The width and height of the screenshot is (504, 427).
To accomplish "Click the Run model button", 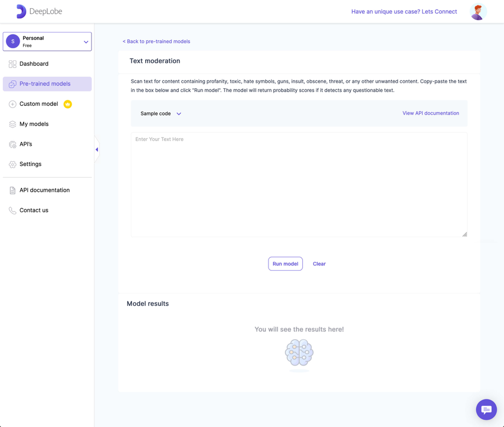I will (285, 264).
